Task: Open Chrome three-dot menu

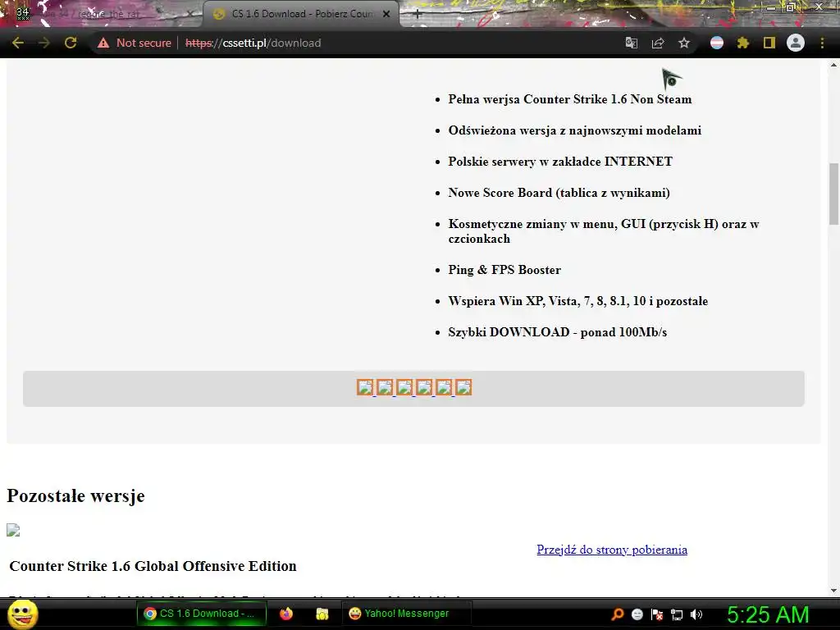Action: coord(822,43)
